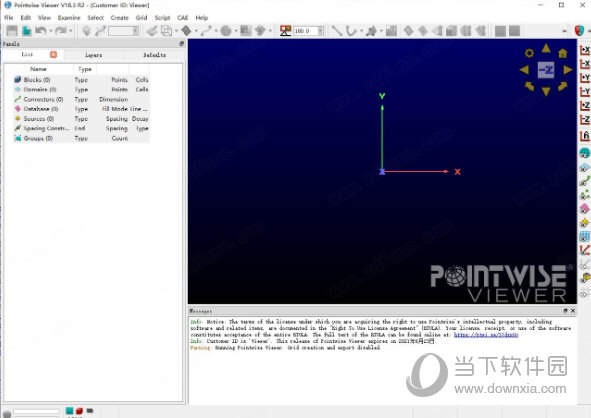Click the orange icon on the List tab
Screen dimensions: 591x418
[x=54, y=55]
